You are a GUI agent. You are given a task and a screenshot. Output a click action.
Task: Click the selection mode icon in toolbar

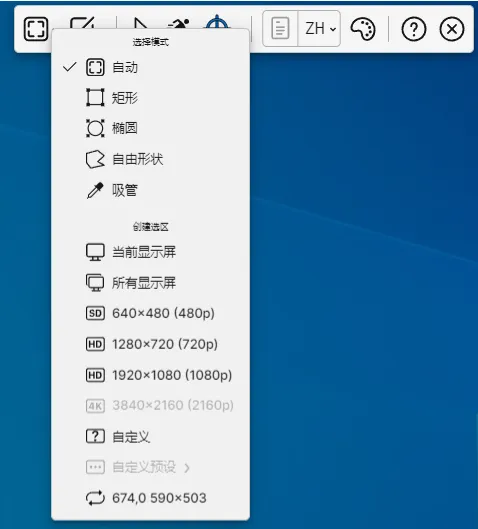36,29
